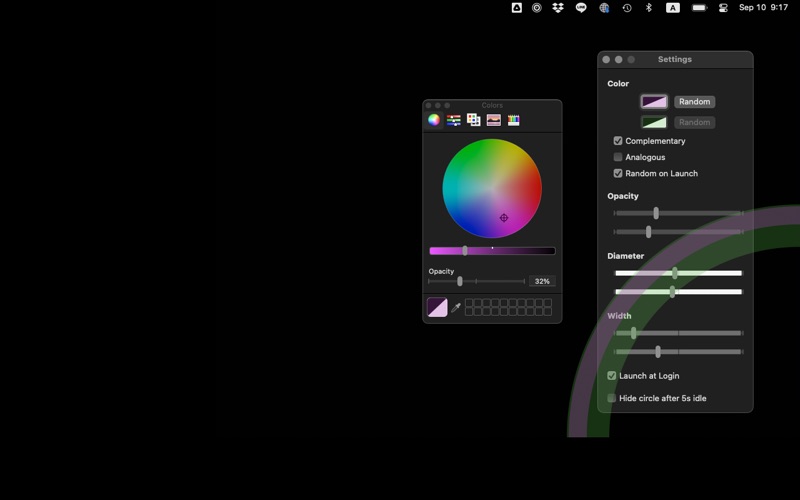Image resolution: width=800 pixels, height=500 pixels.
Task: Click the battery status icon
Action: click(x=699, y=8)
